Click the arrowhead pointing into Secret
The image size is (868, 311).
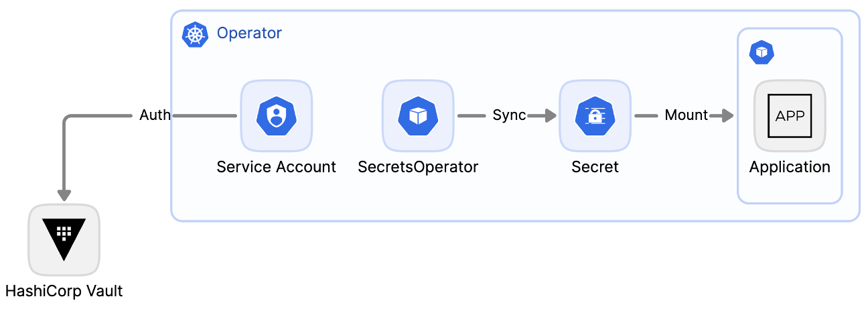[551, 116]
